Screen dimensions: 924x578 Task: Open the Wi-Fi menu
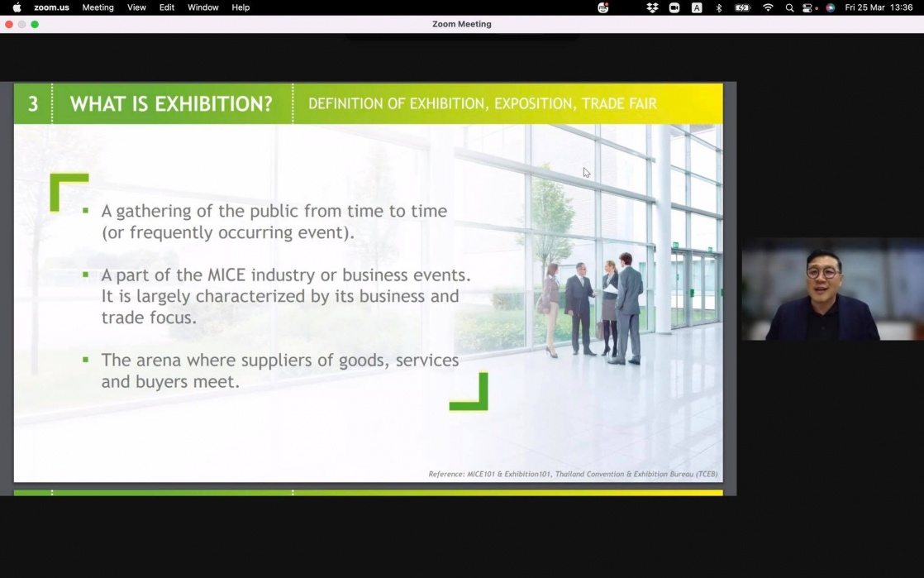tap(768, 7)
